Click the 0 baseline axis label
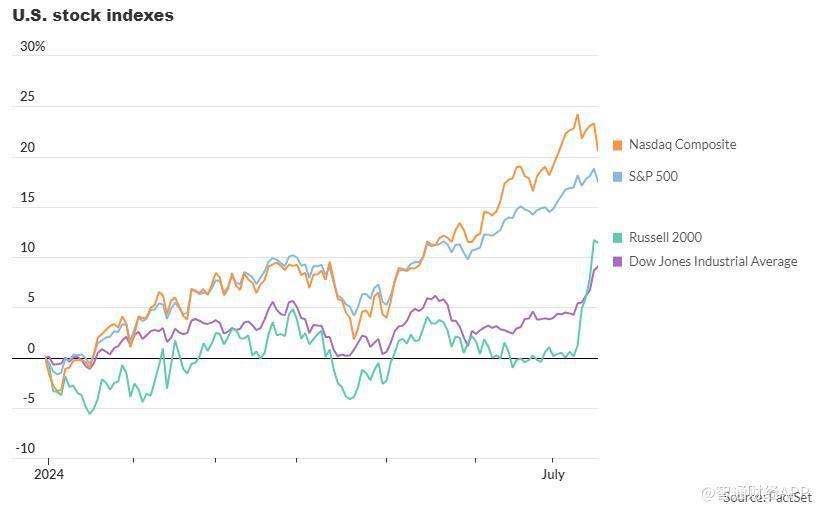This screenshot has width=819, height=512. tap(31, 348)
